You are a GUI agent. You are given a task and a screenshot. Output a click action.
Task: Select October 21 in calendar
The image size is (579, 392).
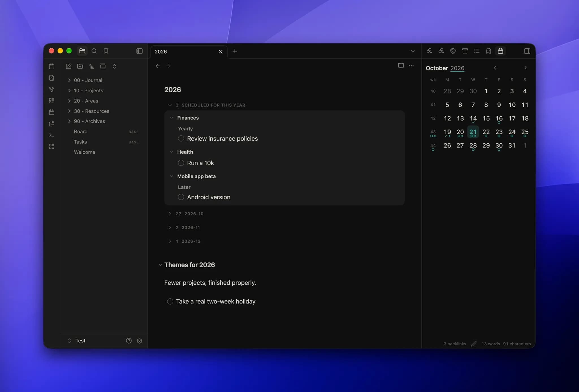point(473,132)
